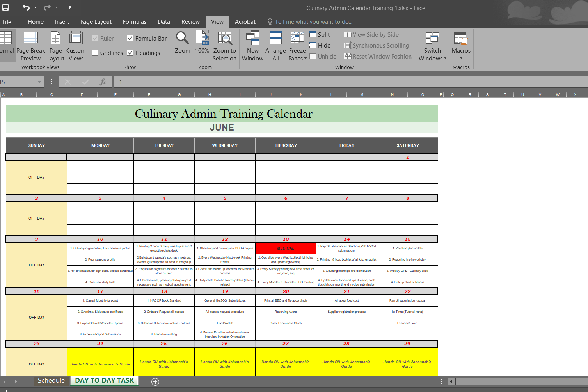Open the Page Layout ribbon tab

tap(96, 22)
